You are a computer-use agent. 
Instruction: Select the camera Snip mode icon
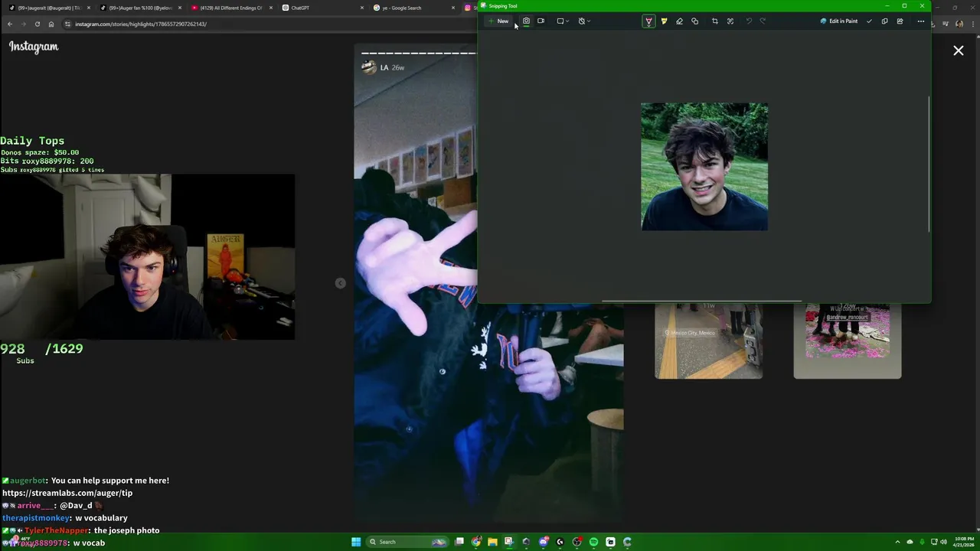pos(526,21)
